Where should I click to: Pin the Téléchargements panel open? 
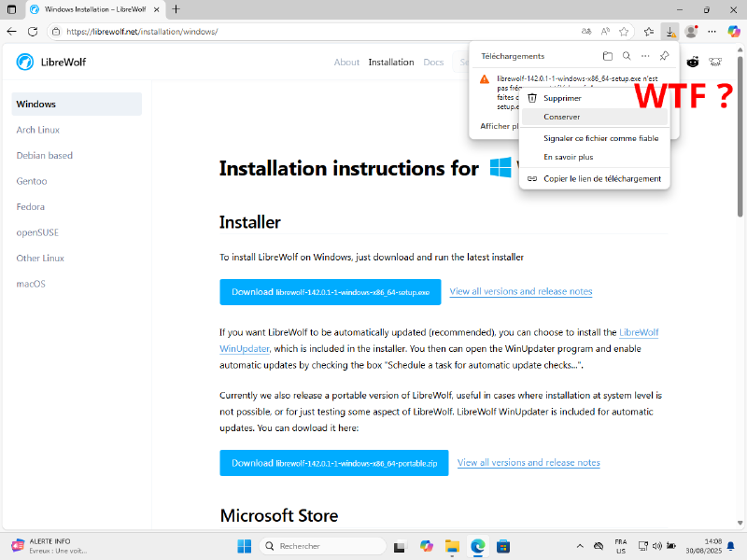[664, 56]
